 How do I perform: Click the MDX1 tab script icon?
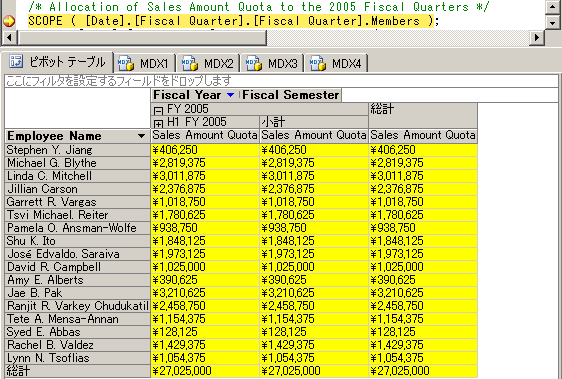click(x=126, y=63)
